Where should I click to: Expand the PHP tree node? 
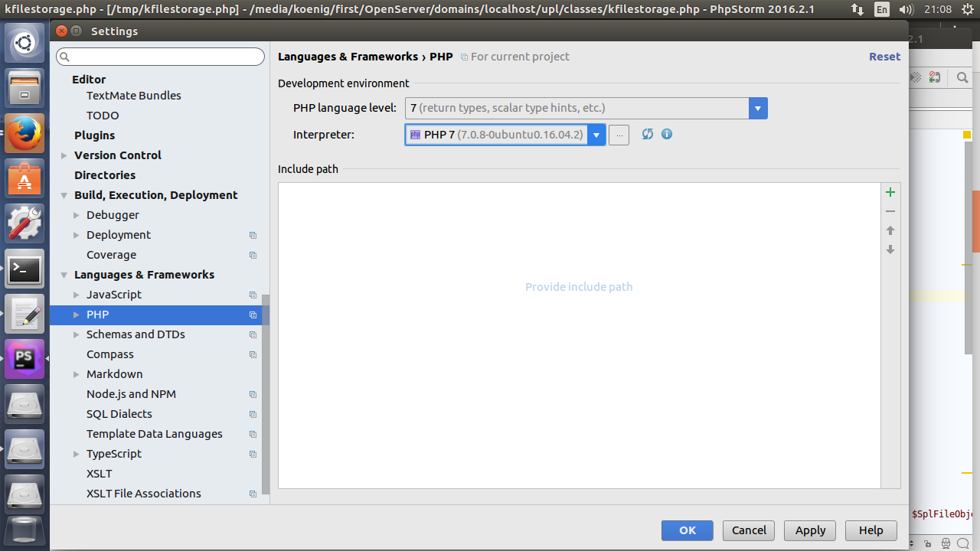[x=77, y=315]
